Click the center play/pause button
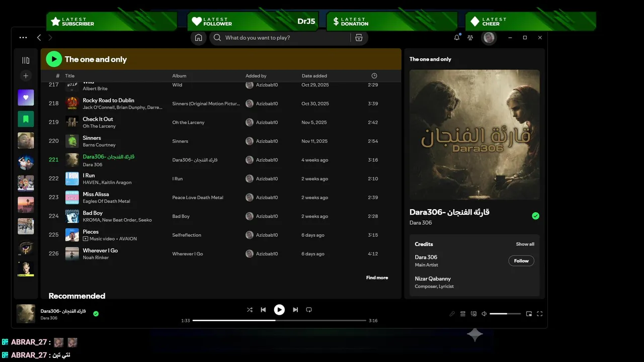 click(279, 310)
